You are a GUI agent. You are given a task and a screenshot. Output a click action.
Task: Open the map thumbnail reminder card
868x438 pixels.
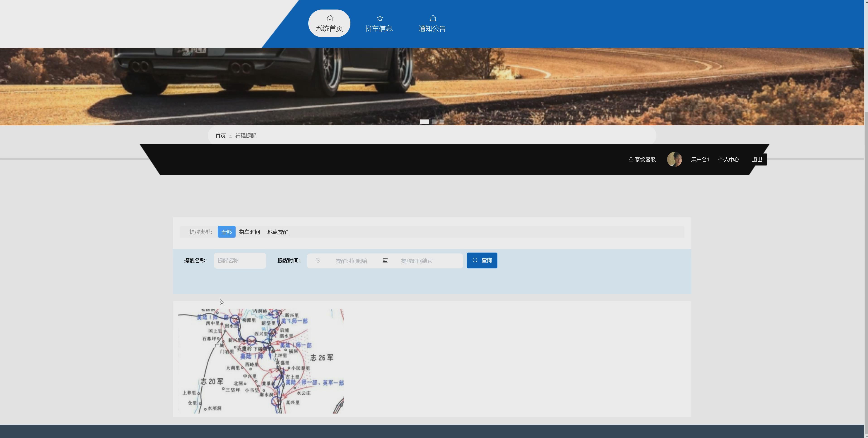(x=261, y=361)
